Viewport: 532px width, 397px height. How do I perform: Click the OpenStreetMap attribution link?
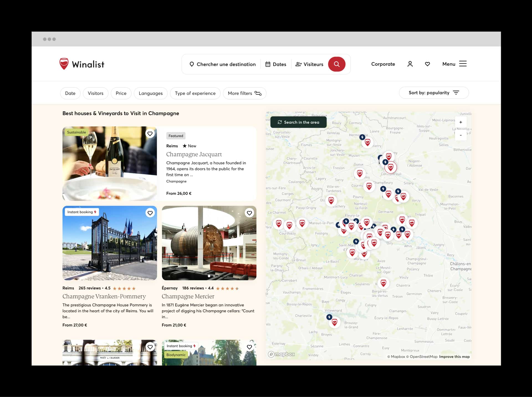click(422, 357)
